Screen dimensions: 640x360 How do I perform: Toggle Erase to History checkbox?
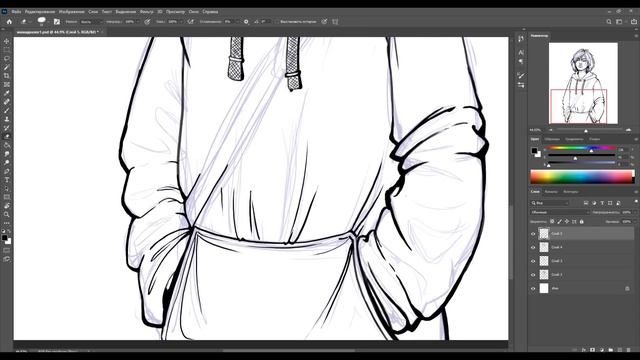coord(277,22)
